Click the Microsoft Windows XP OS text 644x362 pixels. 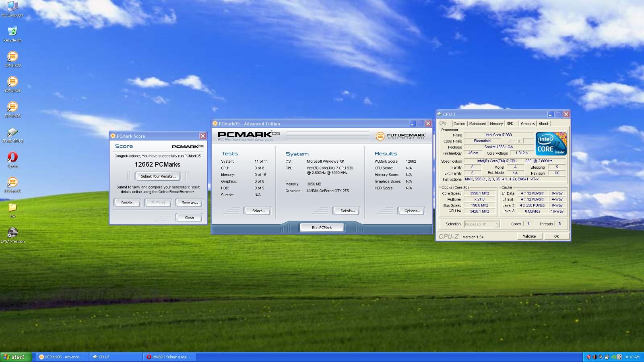coord(325,161)
